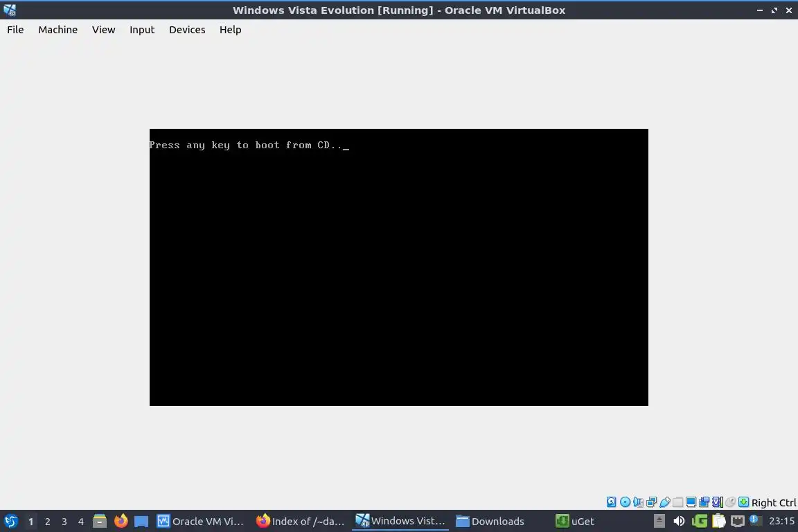Viewport: 798px width, 532px height.
Task: Click the hard disk activity indicator
Action: click(x=611, y=502)
